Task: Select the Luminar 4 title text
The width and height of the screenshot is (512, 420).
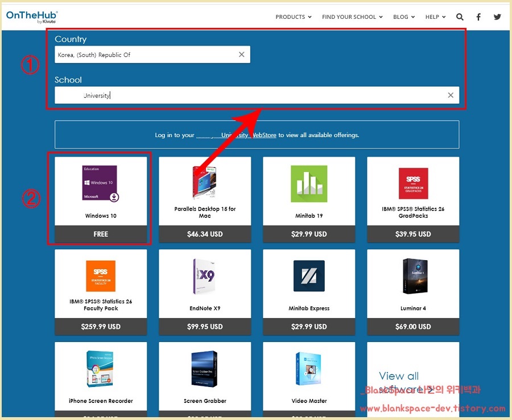Action: 413,308
